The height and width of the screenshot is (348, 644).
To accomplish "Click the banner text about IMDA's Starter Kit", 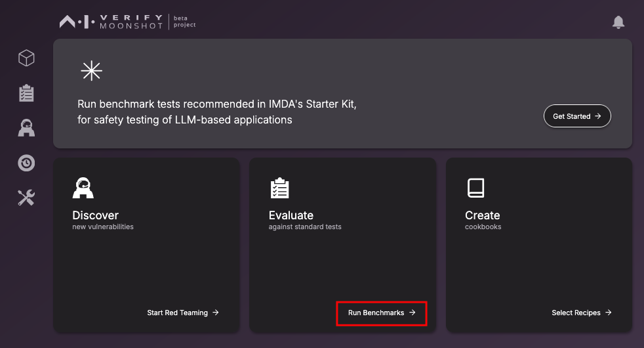I will pyautogui.click(x=217, y=112).
